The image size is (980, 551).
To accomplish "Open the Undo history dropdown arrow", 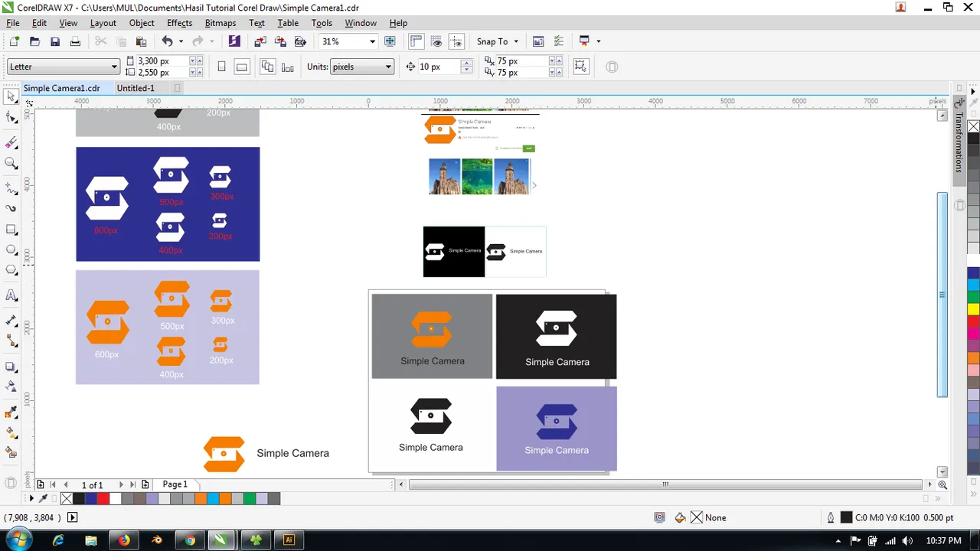I will (181, 41).
